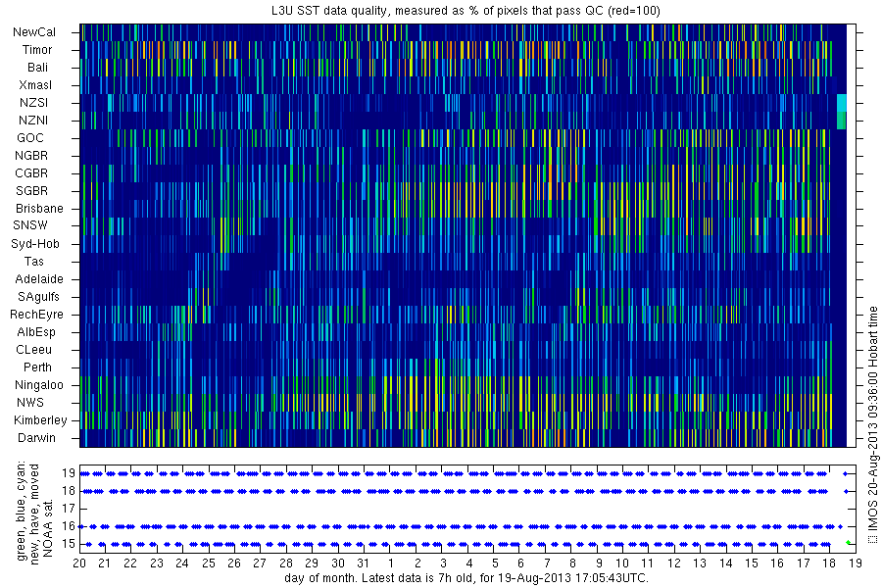Click the rotated 'green, blue, cyan' legend text
This screenshot has height=588, width=882.
[x=22, y=511]
